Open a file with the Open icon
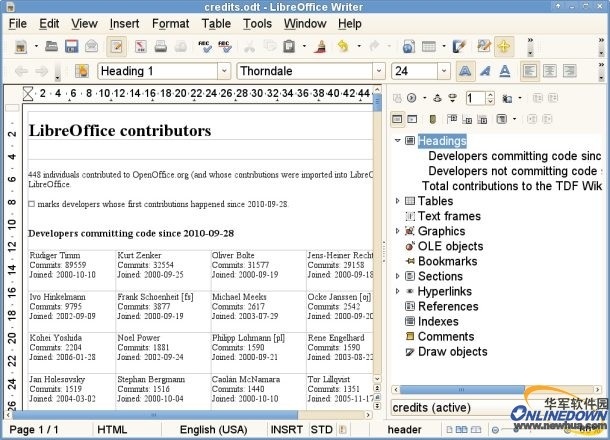610x440 pixels. click(51, 46)
